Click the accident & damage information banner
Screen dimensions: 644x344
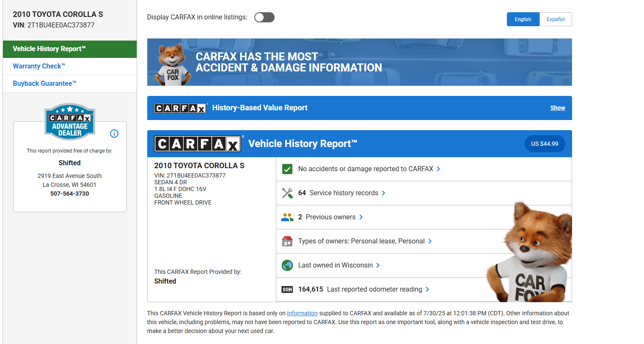tap(360, 62)
